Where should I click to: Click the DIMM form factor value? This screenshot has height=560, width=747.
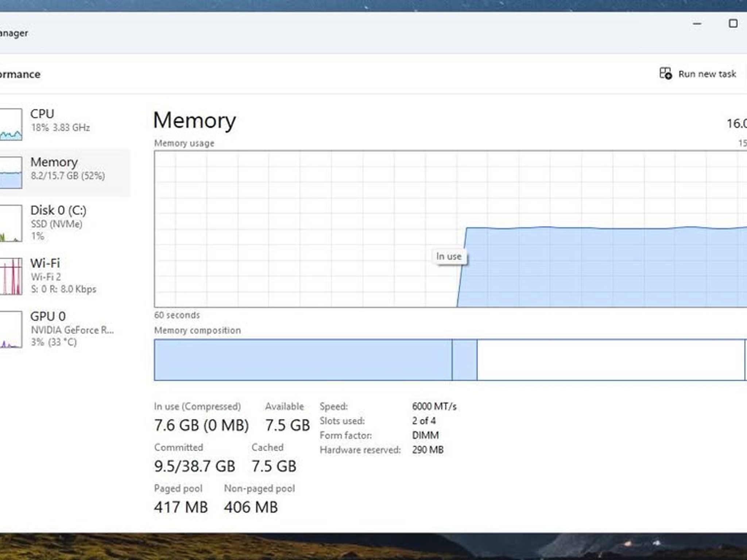(425, 435)
